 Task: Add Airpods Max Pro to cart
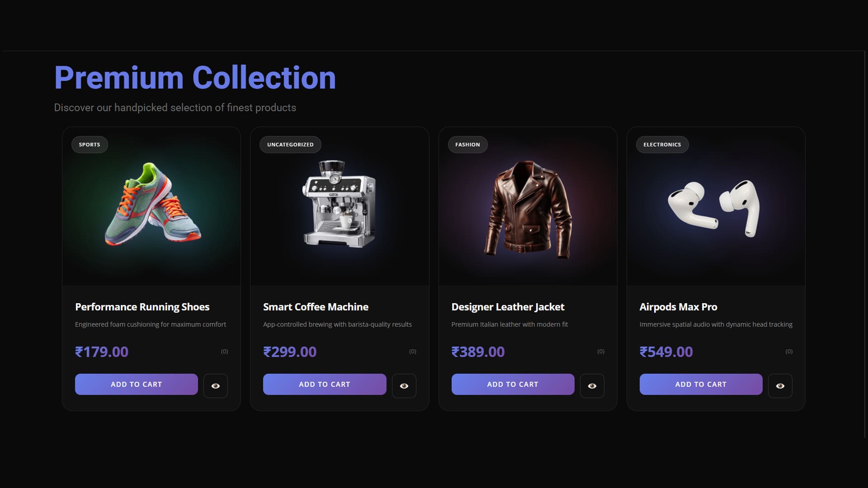click(701, 384)
